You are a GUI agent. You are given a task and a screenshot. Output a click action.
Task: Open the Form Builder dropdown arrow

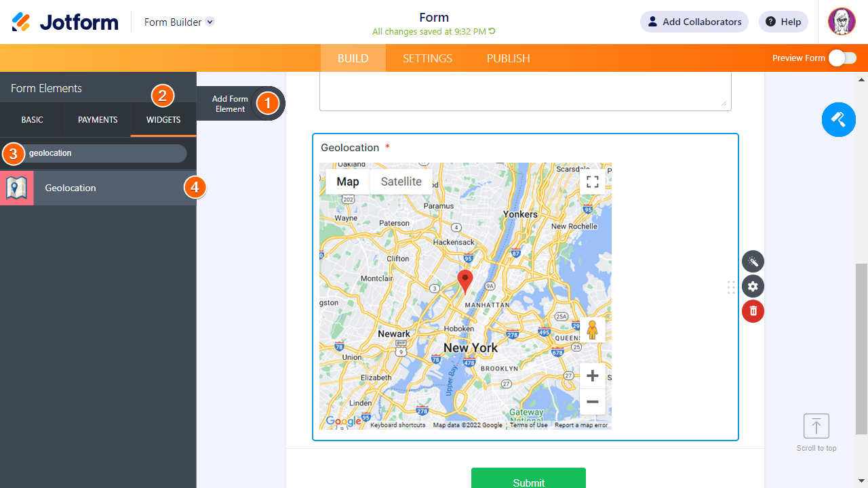point(210,22)
